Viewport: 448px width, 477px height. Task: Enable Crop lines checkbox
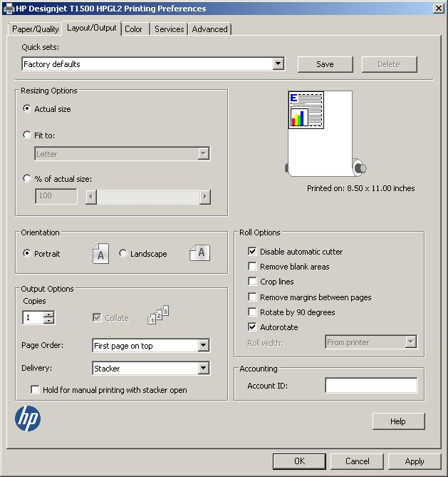[252, 281]
